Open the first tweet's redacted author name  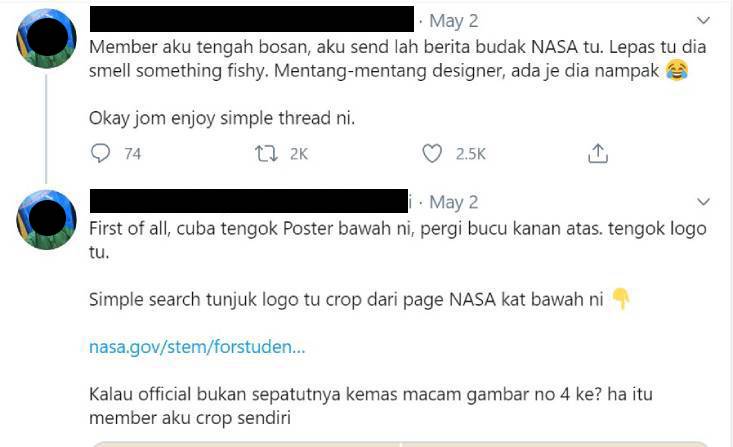250,19
